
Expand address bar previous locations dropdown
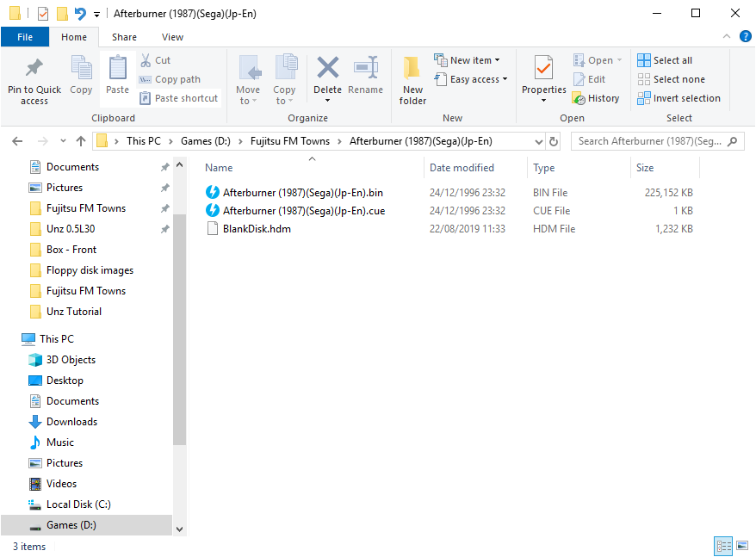tap(538, 142)
